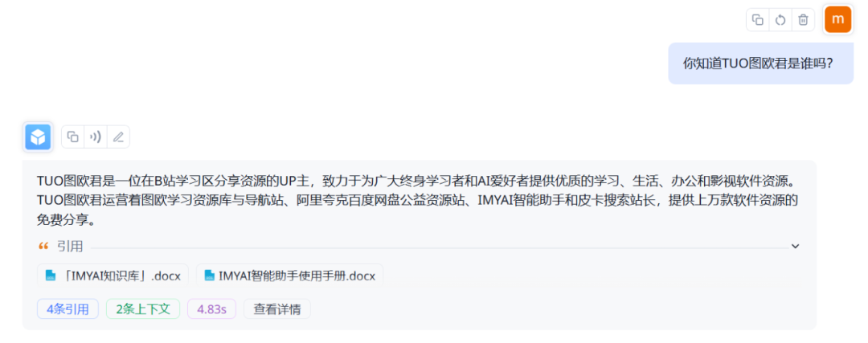Viewport: 868px width, 343px height.
Task: Click the document icon beside IMYAI知识库
Action: click(x=51, y=275)
